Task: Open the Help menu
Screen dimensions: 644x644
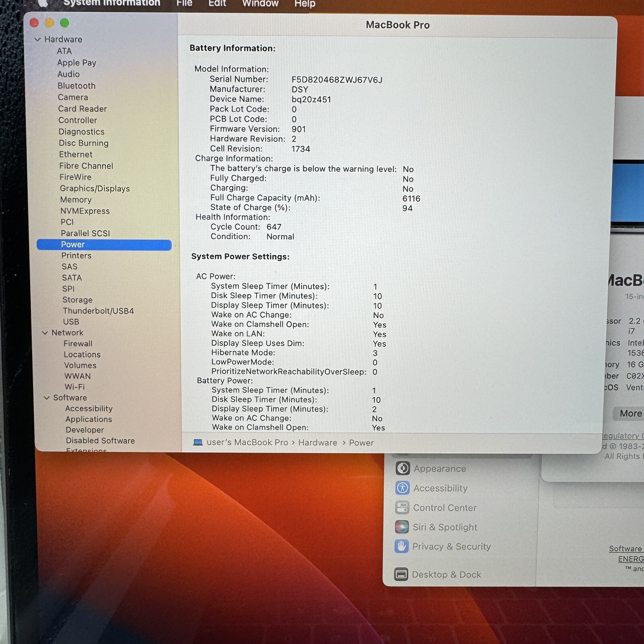Action: point(305,4)
